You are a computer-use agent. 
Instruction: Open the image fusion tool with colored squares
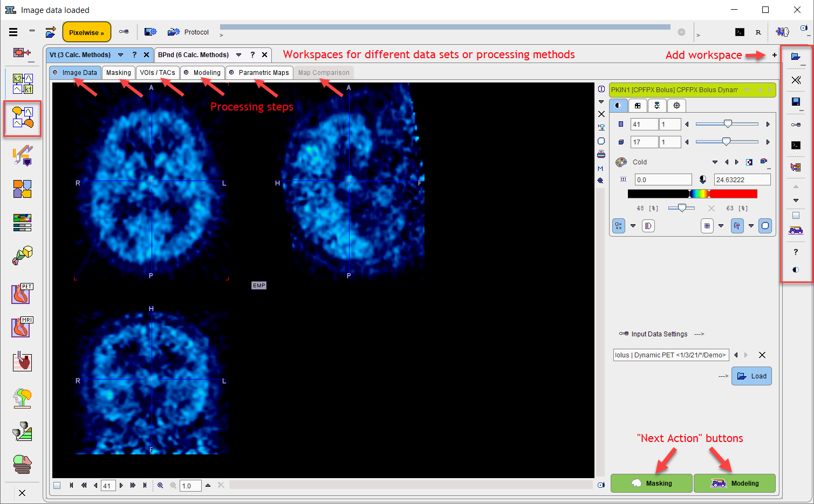(23, 189)
